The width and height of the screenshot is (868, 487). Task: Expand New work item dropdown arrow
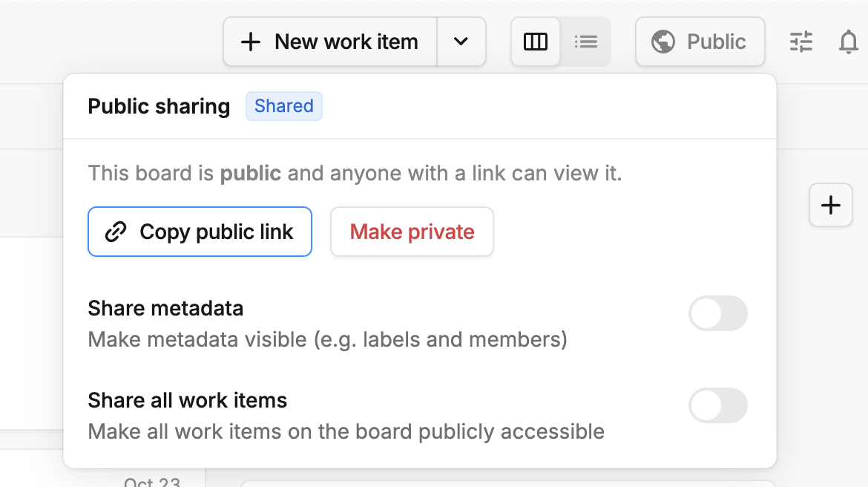click(461, 42)
